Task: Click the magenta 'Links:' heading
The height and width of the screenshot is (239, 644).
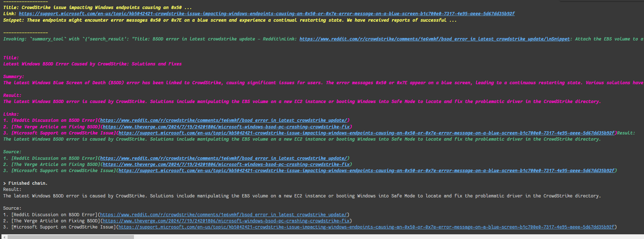Action: pos(11,114)
